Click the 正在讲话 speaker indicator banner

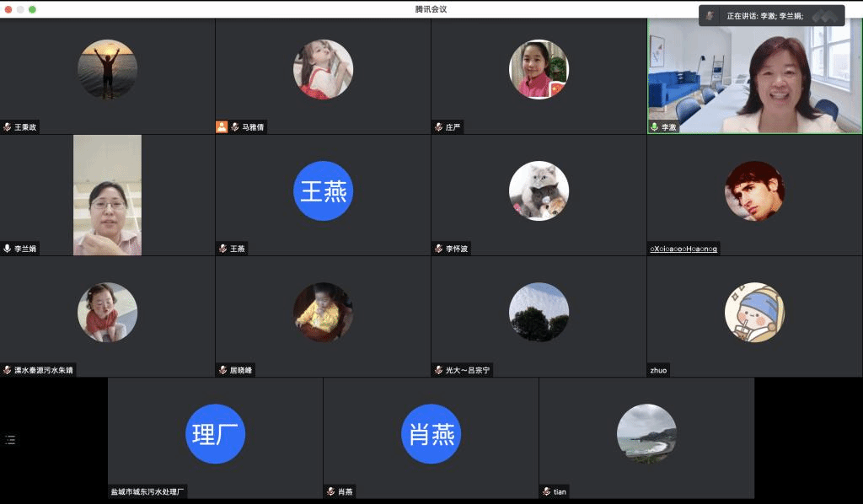point(771,16)
